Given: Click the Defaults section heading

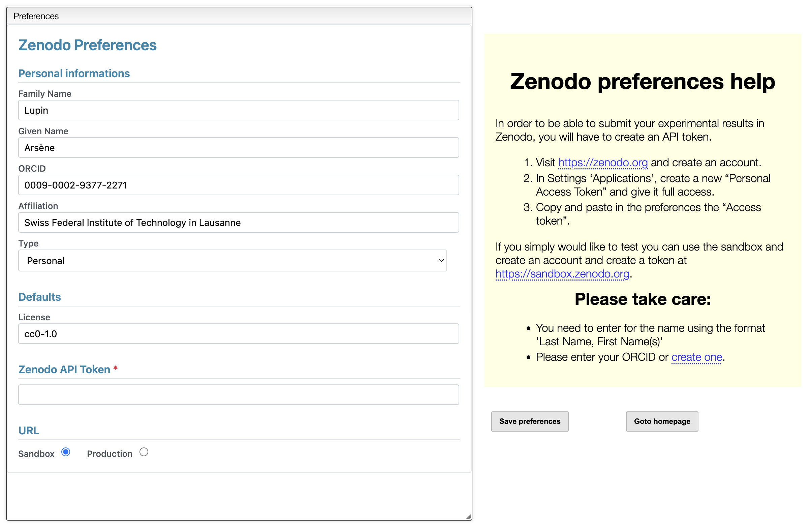Looking at the screenshot, I should tap(40, 297).
